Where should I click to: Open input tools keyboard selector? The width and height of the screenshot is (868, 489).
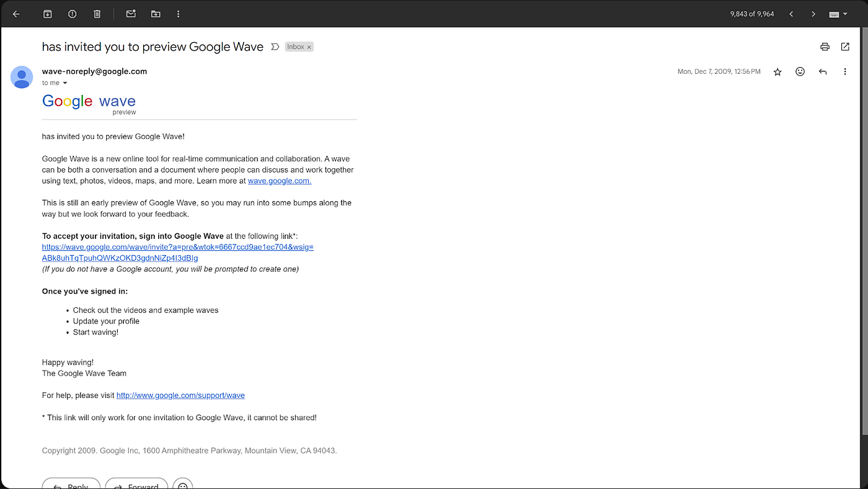838,14
